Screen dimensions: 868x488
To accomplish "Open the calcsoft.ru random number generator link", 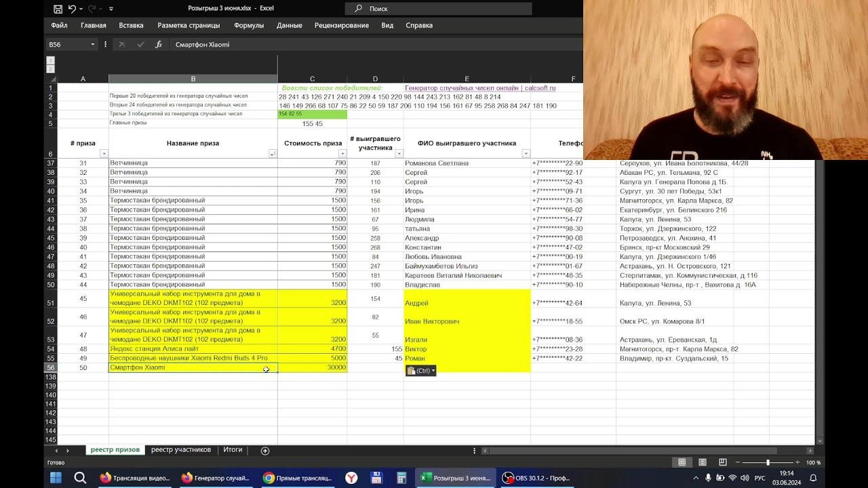I will coord(480,88).
